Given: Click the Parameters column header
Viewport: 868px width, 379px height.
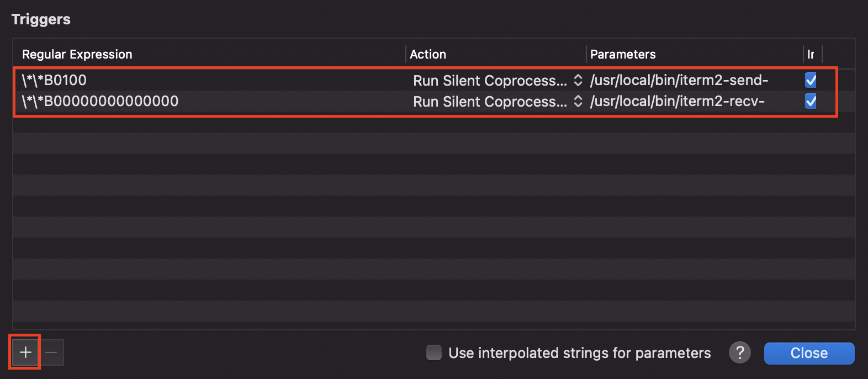Looking at the screenshot, I should click(x=623, y=54).
